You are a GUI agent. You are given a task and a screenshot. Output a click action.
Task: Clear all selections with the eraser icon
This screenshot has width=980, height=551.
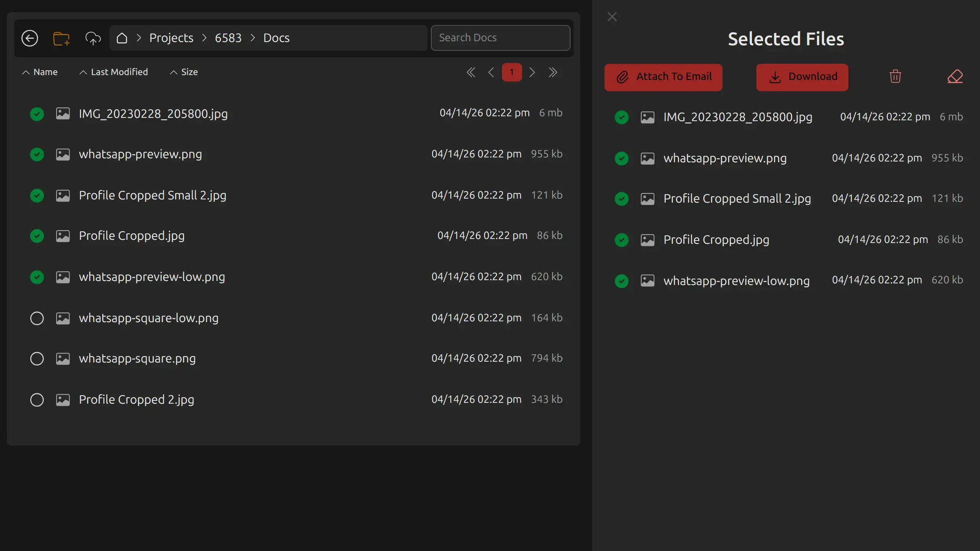[955, 77]
